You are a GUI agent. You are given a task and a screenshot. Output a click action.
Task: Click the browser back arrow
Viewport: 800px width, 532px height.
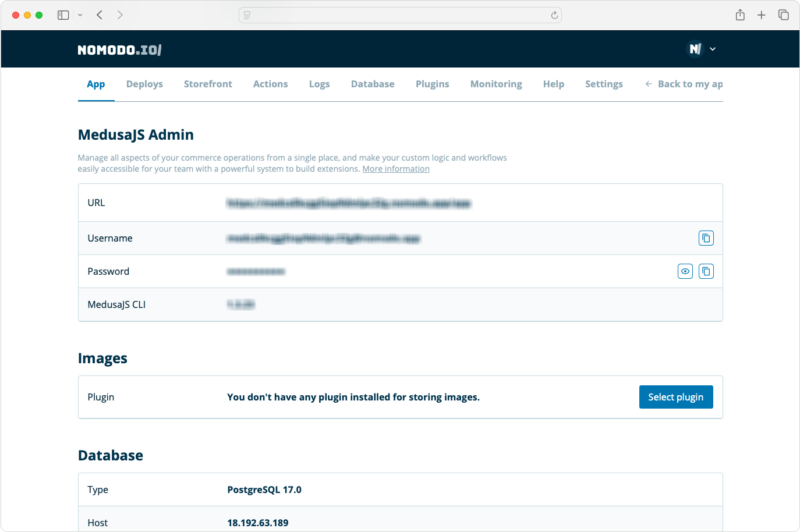click(x=100, y=15)
